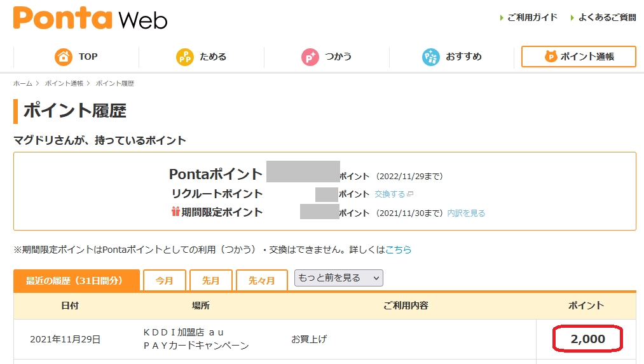Click the おすすめ blue gift icon
This screenshot has height=364, width=644.
coord(430,57)
